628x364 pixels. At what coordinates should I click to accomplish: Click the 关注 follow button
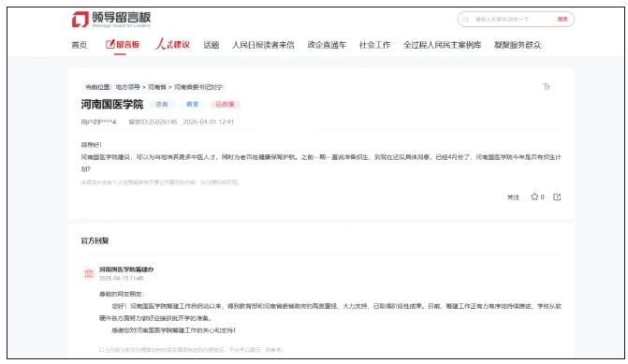point(513,197)
